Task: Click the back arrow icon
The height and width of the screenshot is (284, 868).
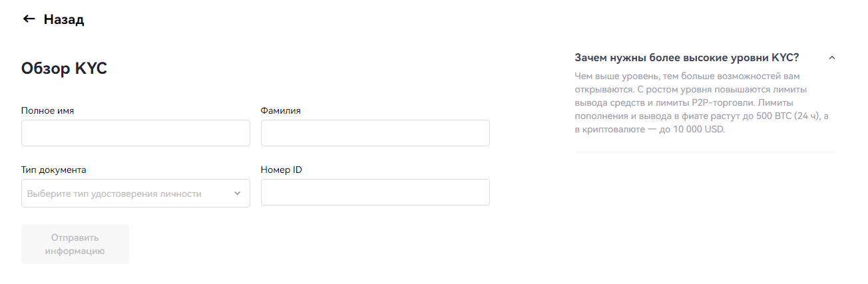Action: coord(29,19)
